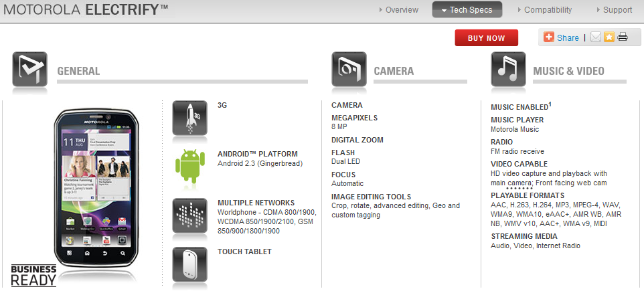Click the 3G label text
Screen dimensions: 644x295
(222, 105)
